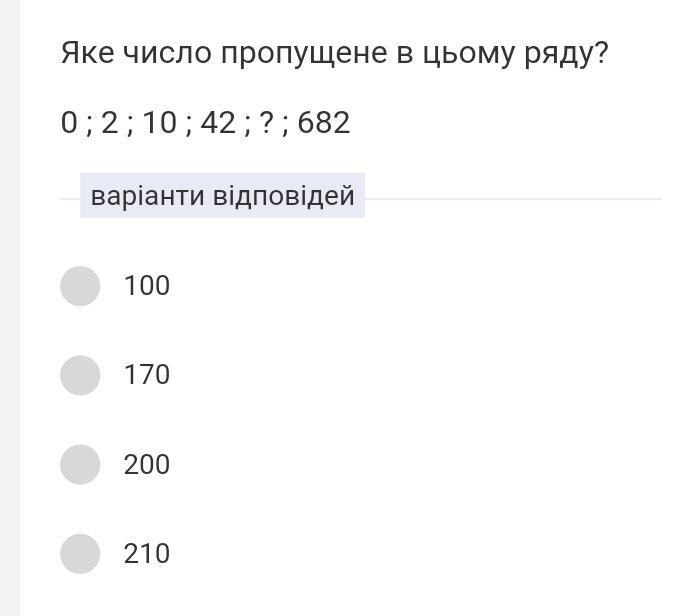Click the number 2 in the sequence
687x616 pixels.
click(109, 123)
